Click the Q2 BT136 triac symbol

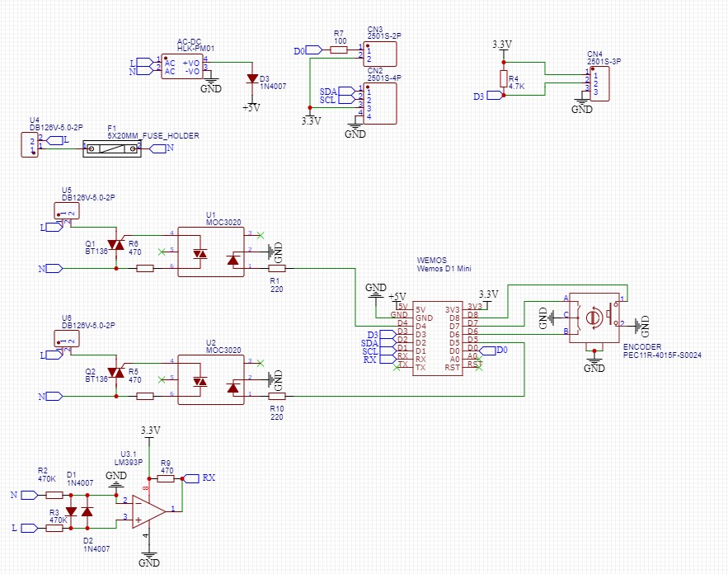click(x=115, y=373)
